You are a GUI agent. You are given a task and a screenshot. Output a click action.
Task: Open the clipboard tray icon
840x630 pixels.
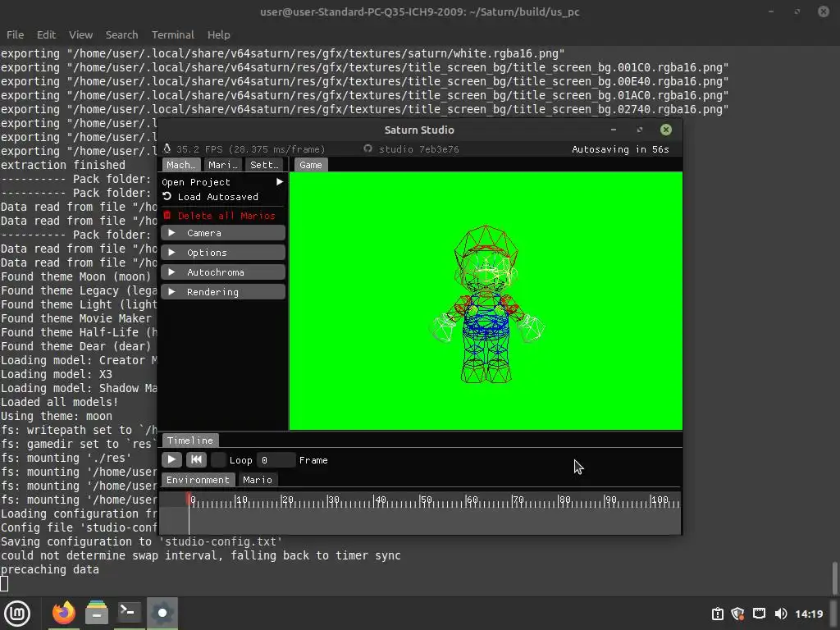(x=717, y=614)
